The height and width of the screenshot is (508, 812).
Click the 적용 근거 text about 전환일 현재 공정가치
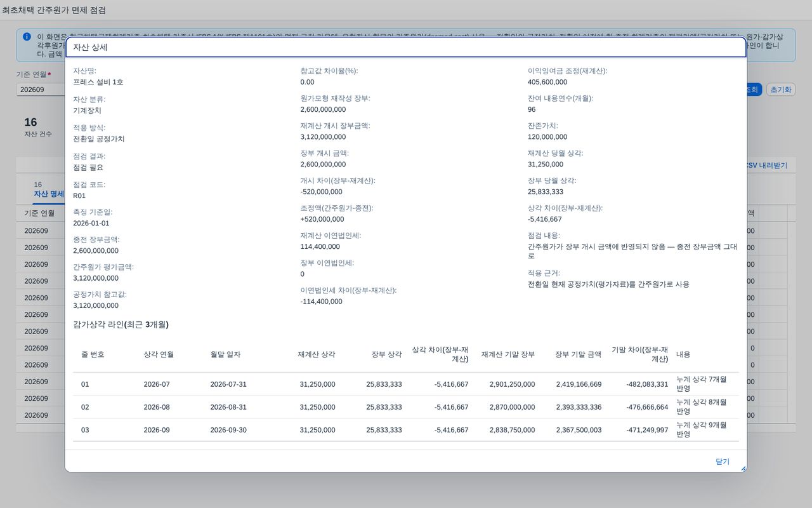[x=608, y=284]
